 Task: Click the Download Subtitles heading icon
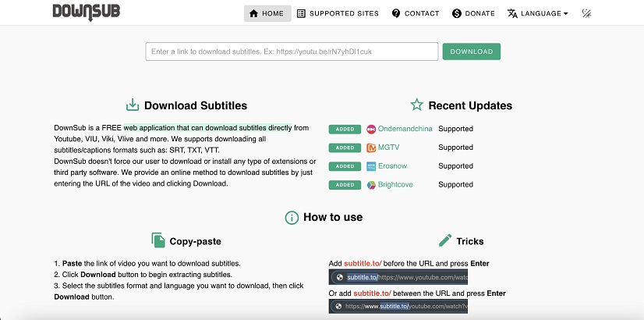(x=133, y=105)
